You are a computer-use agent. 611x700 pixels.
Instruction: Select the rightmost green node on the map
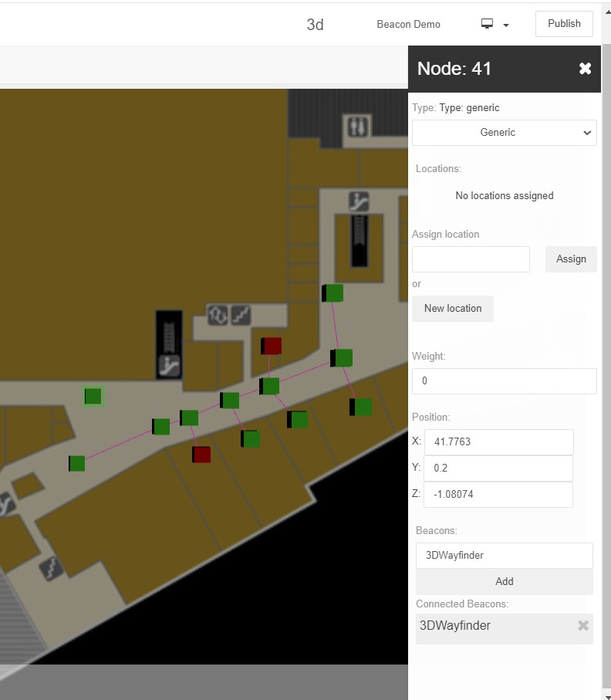[360, 407]
